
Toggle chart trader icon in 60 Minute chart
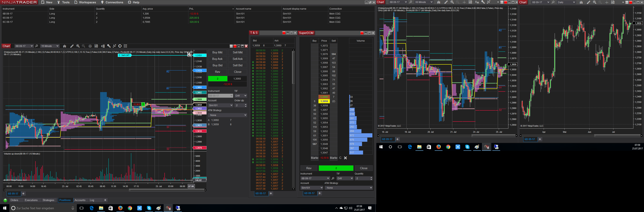477,2
